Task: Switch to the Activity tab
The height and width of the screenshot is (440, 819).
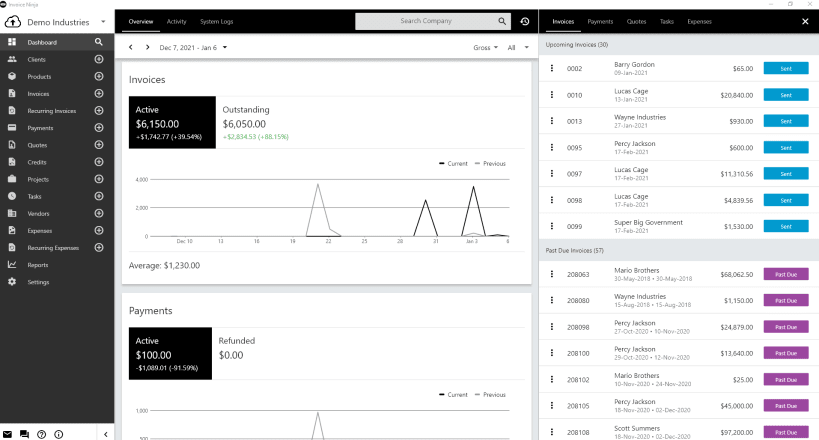Action: [x=177, y=21]
